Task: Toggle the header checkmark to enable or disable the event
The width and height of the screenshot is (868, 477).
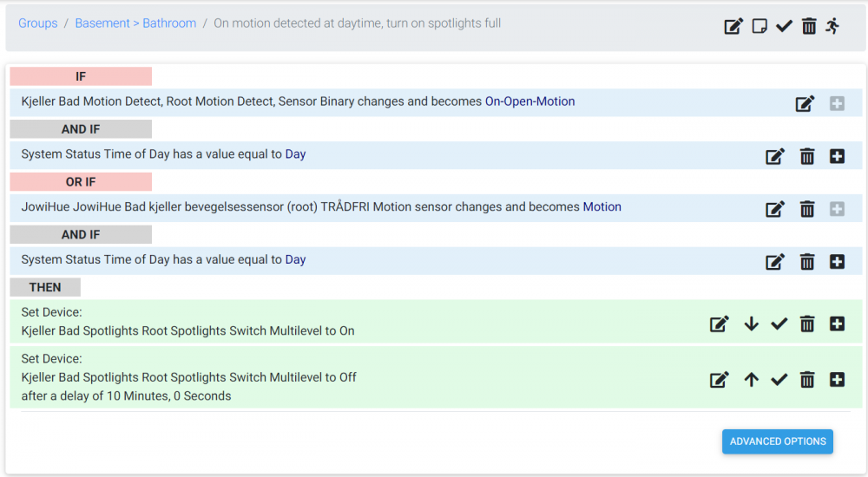Action: [784, 26]
